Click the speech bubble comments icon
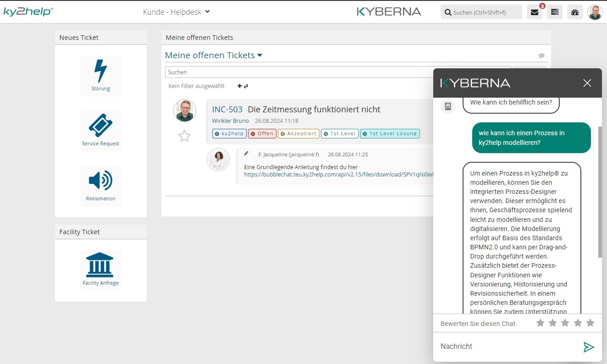The height and width of the screenshot is (364, 607). [x=541, y=56]
